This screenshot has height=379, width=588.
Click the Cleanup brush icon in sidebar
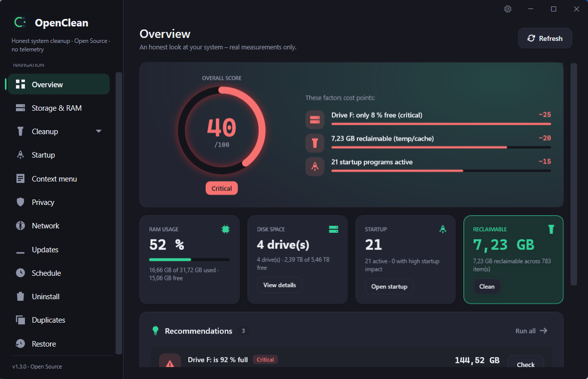coord(20,131)
